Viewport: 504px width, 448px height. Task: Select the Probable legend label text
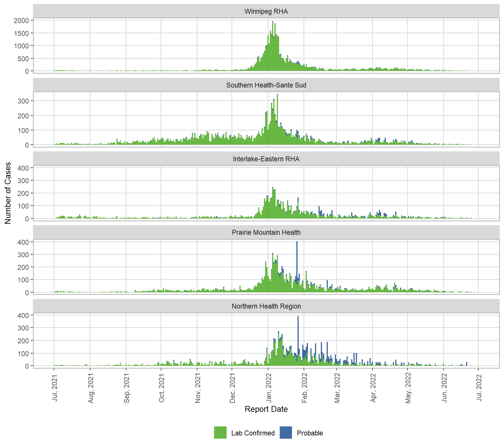310,433
